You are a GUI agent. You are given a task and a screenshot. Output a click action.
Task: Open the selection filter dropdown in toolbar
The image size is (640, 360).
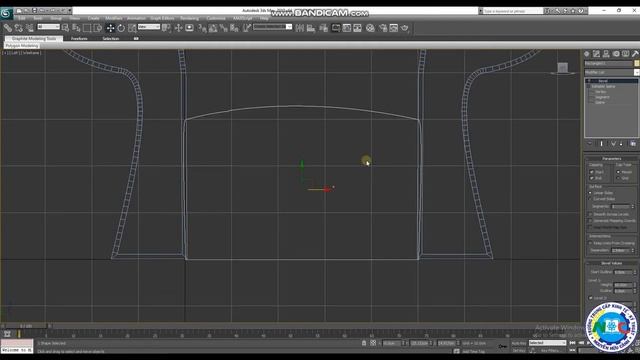click(49, 27)
